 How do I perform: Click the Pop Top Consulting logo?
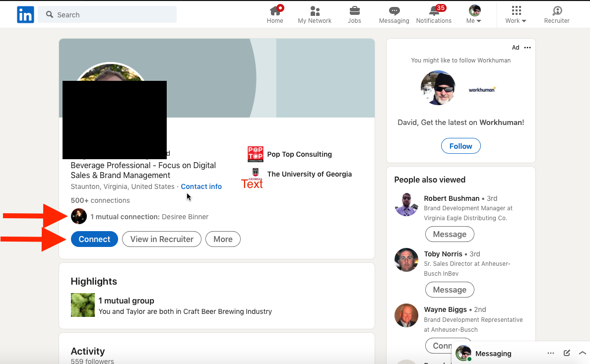coord(256,154)
